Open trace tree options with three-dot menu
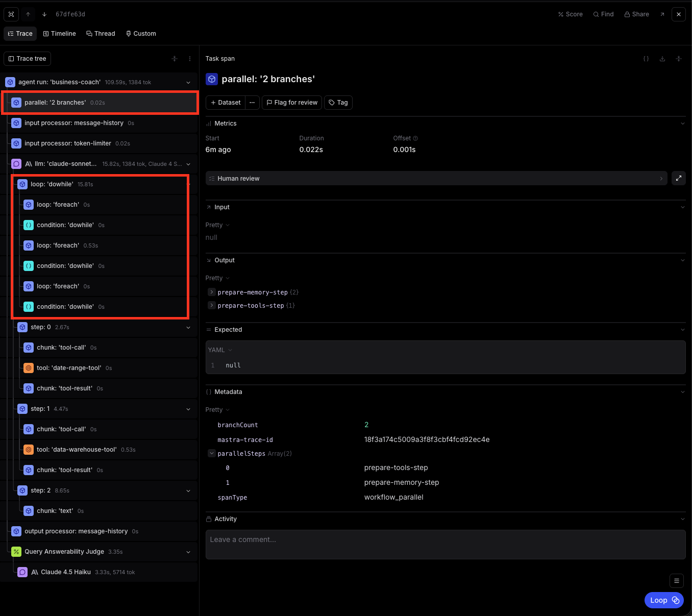Image resolution: width=692 pixels, height=616 pixels. click(189, 59)
